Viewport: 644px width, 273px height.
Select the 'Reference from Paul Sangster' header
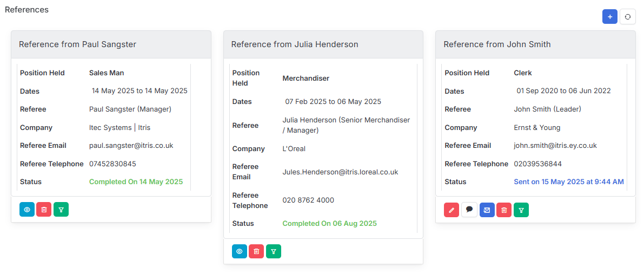111,44
